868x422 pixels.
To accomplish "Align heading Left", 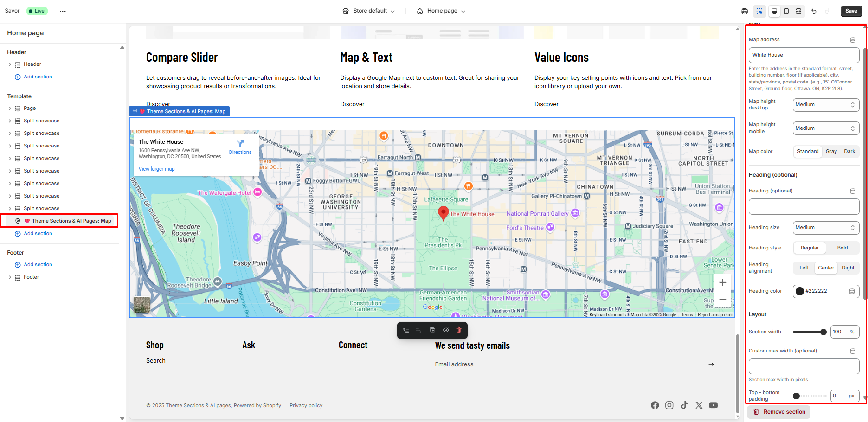I will point(804,268).
